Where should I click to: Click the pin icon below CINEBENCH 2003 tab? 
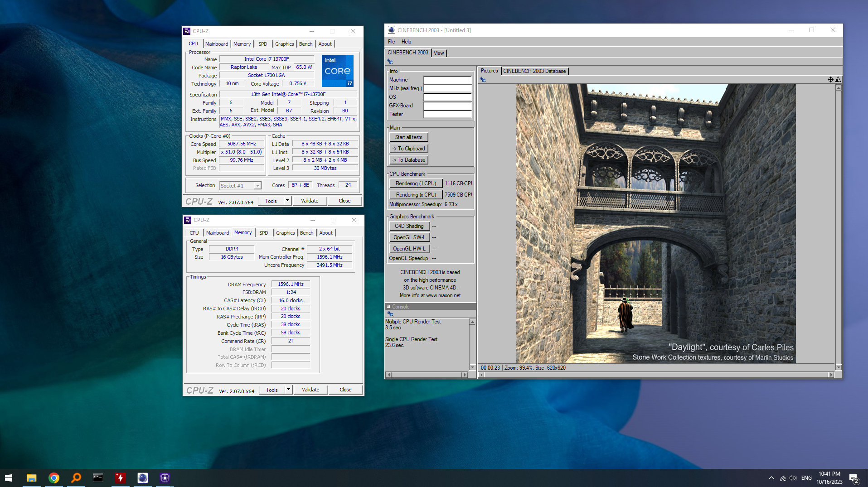[x=390, y=62]
